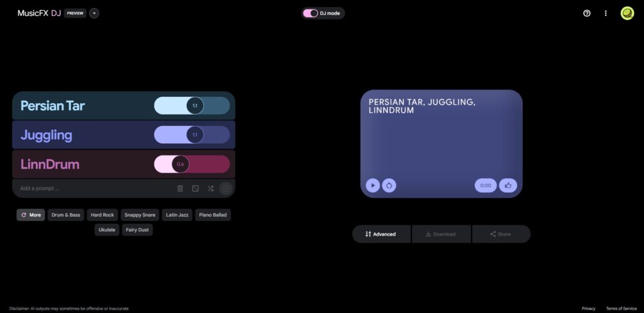Add the Fairy Dust suggestion chip
Viewport: 644px width, 313px height.
pos(137,230)
